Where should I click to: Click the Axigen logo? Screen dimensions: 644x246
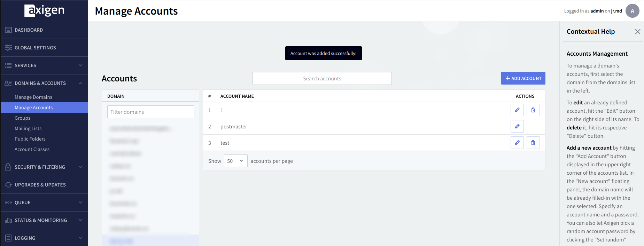point(44,10)
